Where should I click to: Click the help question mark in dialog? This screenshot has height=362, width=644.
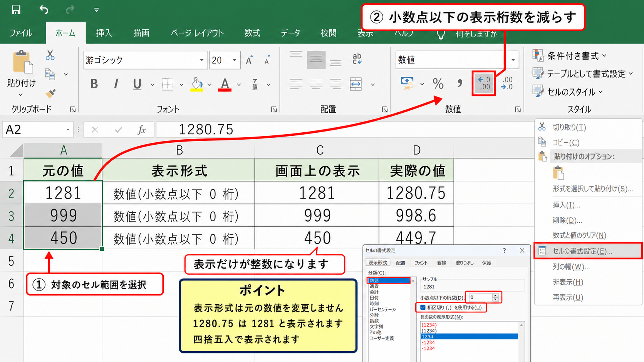click(504, 251)
